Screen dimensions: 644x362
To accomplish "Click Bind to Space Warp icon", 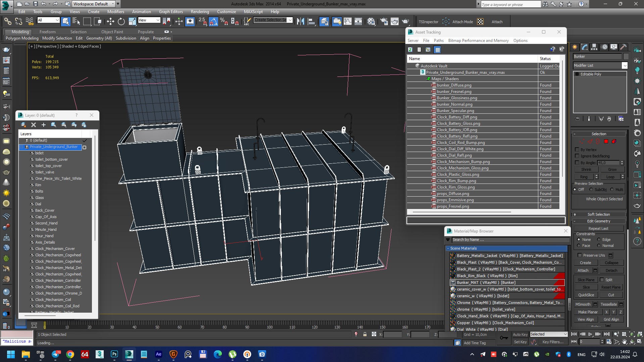I will pos(30,21).
